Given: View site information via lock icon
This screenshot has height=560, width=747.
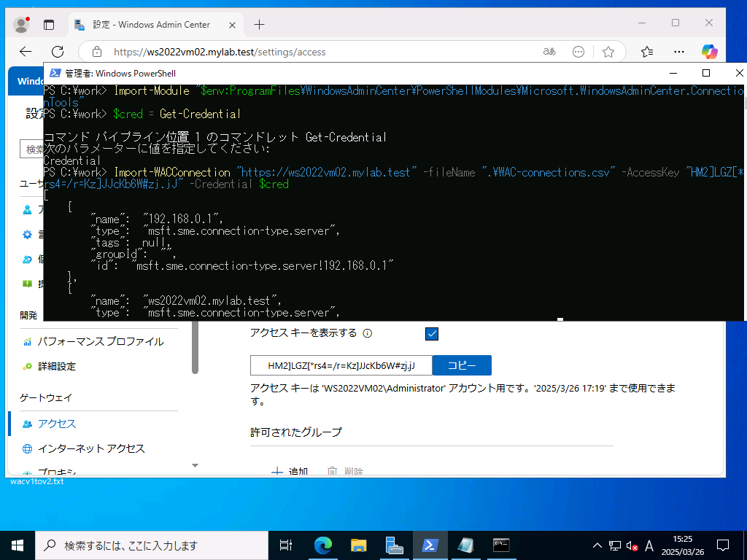Looking at the screenshot, I should click(x=97, y=52).
